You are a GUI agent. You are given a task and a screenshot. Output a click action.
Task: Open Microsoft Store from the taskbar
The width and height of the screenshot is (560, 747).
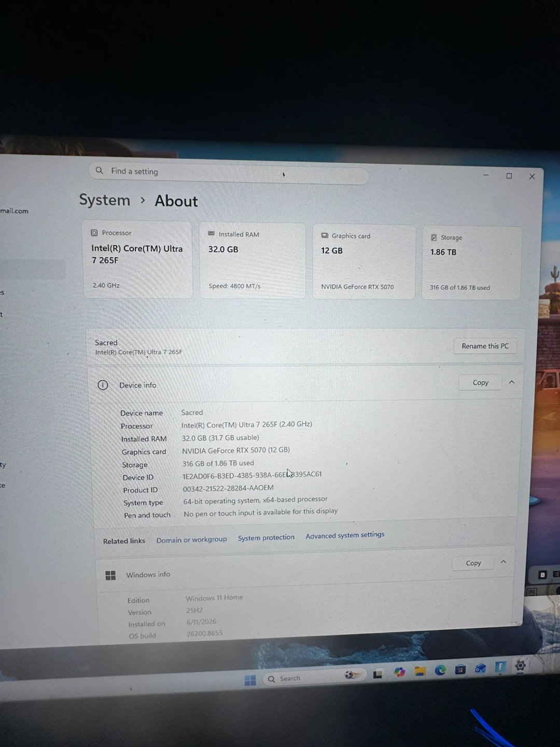pos(460,669)
